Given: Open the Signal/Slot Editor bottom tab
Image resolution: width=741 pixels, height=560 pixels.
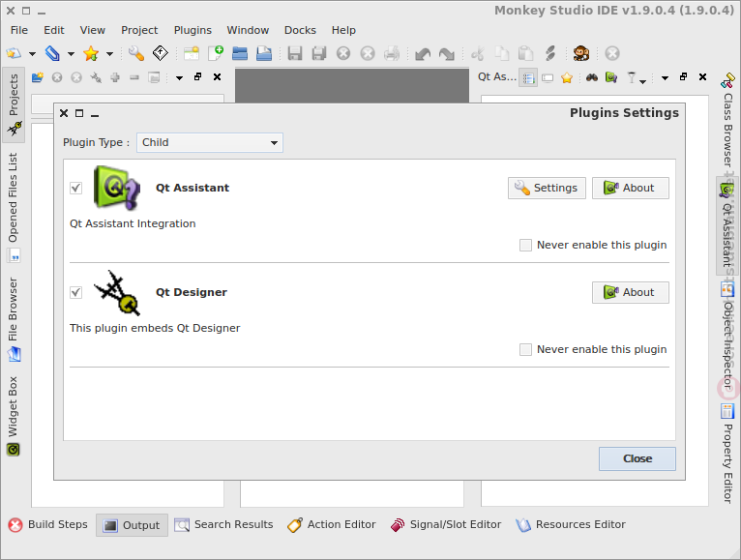Looking at the screenshot, I should pos(446,525).
